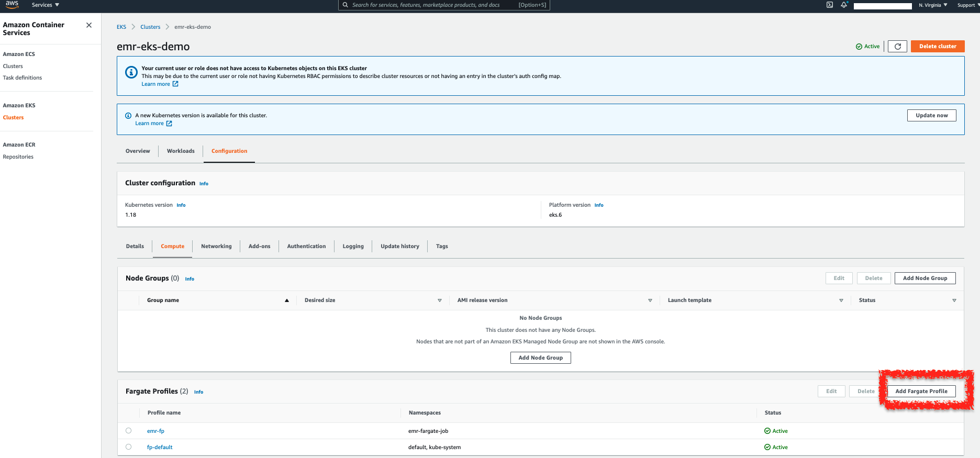Switch to the Networking tab
980x458 pixels.
(x=216, y=247)
